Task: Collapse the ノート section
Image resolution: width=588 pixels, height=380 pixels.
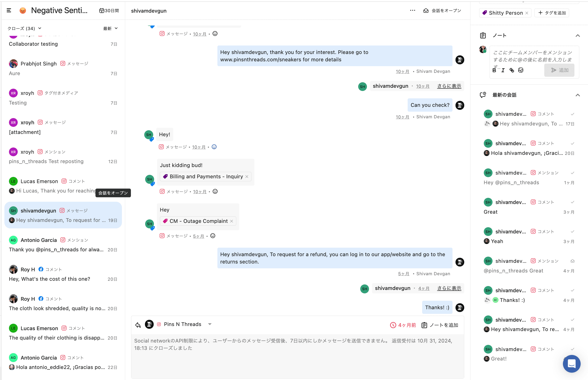Action: tap(577, 36)
